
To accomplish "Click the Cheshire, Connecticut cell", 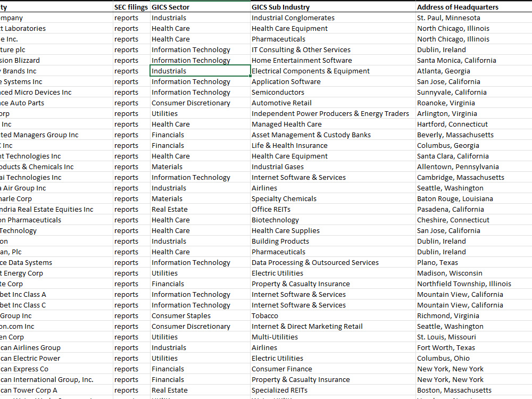I will pos(473,220).
